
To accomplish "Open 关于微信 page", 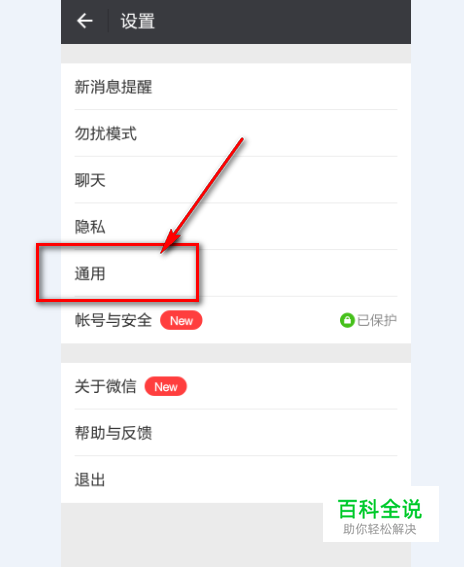I will click(x=236, y=386).
